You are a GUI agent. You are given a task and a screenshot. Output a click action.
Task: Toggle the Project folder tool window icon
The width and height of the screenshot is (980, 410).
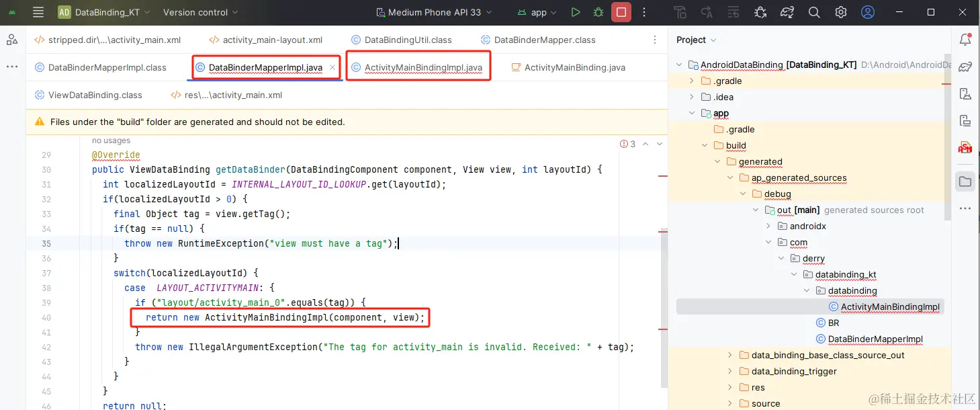tap(965, 181)
